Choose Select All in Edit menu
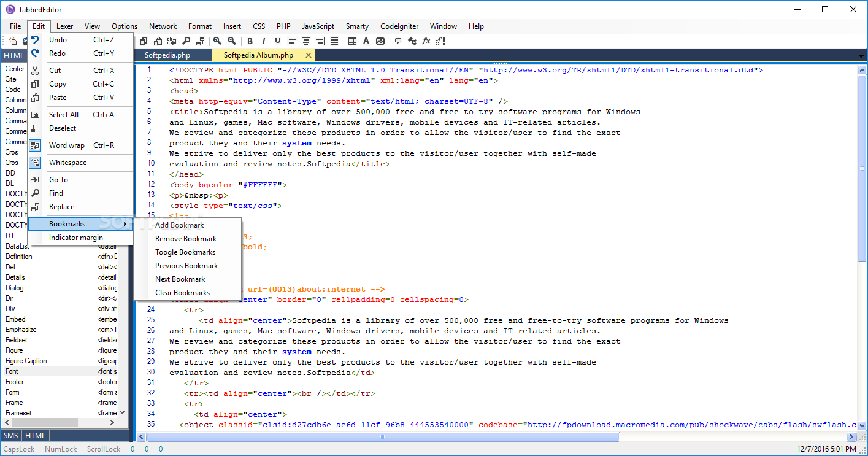The image size is (868, 456). [x=80, y=115]
